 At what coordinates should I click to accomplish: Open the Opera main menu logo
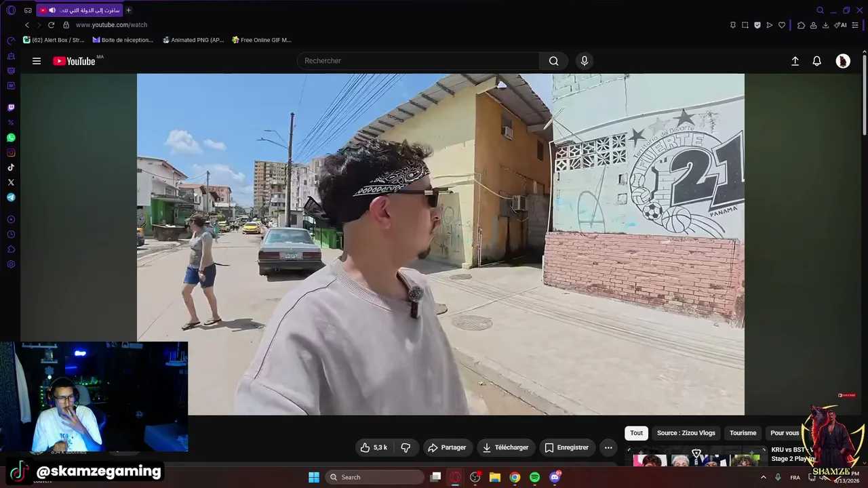11,10
